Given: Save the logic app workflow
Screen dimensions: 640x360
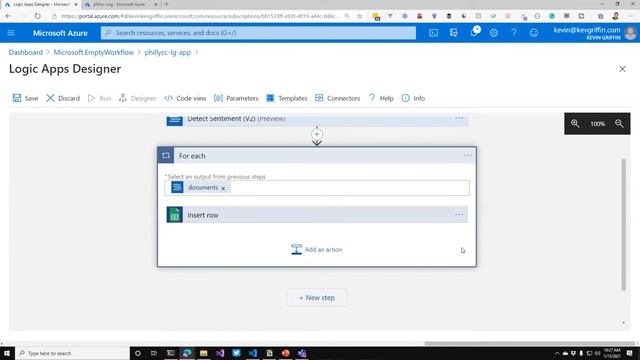Looking at the screenshot, I should [x=25, y=98].
